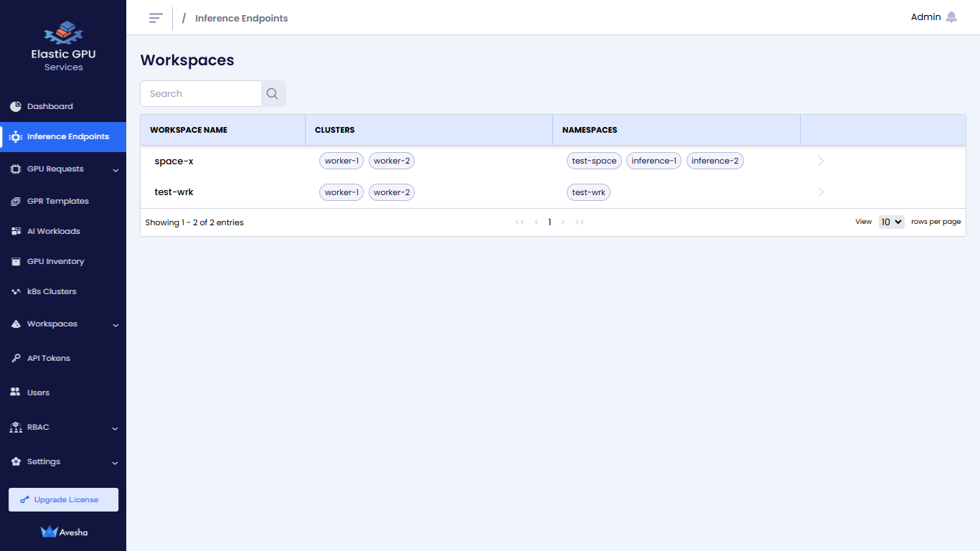Click the k8s Clusters icon

[x=16, y=292]
